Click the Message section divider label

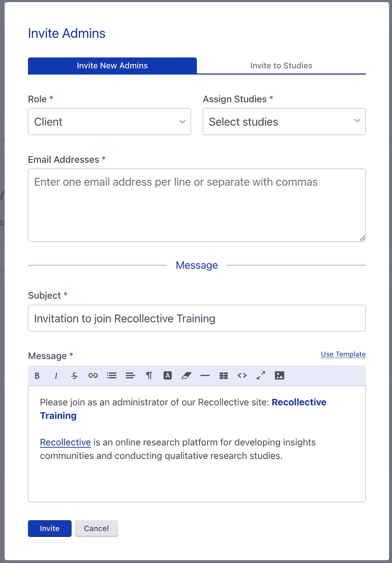click(x=197, y=265)
